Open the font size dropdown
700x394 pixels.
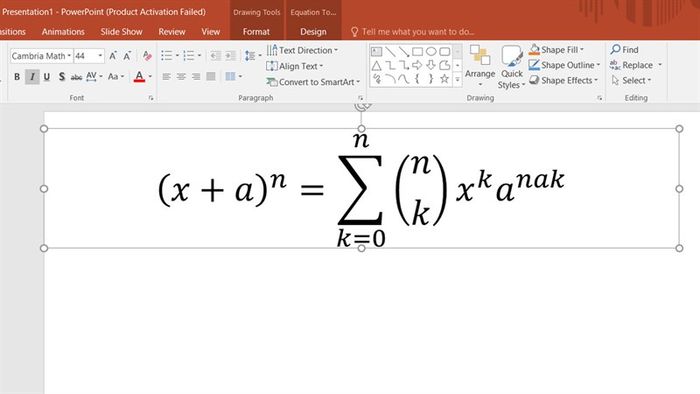100,56
